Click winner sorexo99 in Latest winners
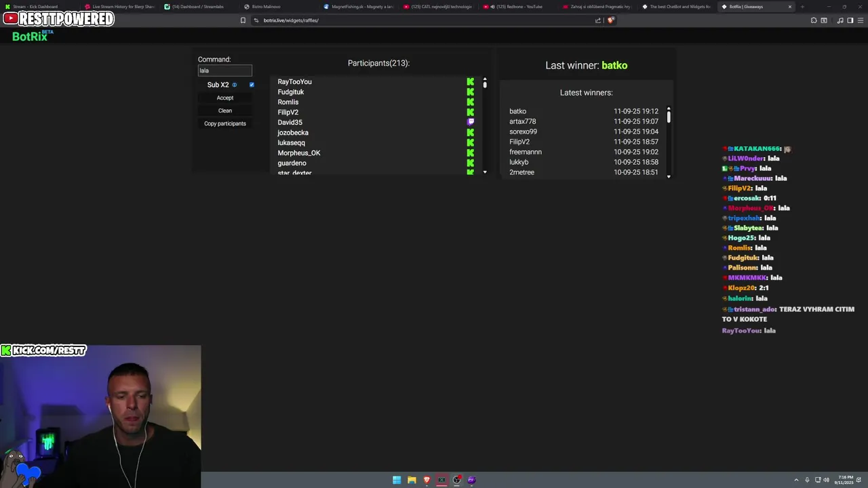This screenshot has width=868, height=488. (523, 131)
